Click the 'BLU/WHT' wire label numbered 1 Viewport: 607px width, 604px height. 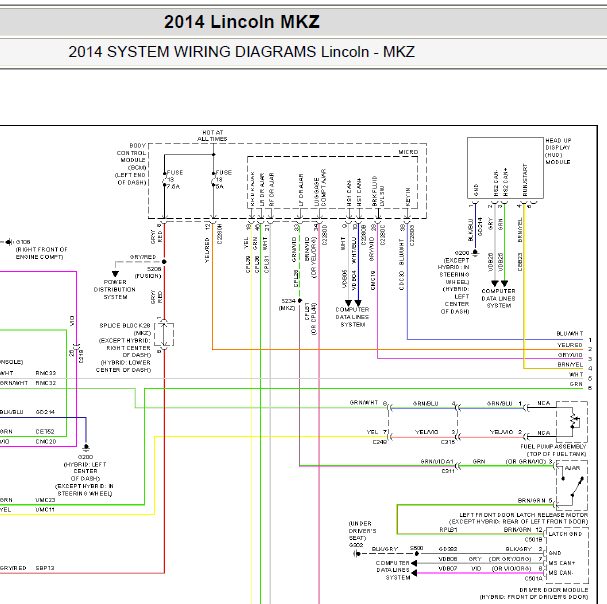tap(569, 333)
